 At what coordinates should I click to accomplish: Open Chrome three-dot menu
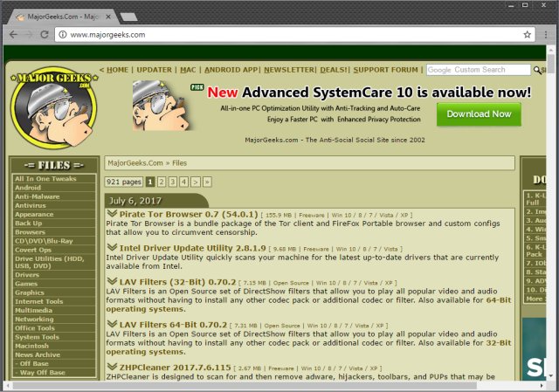point(546,35)
